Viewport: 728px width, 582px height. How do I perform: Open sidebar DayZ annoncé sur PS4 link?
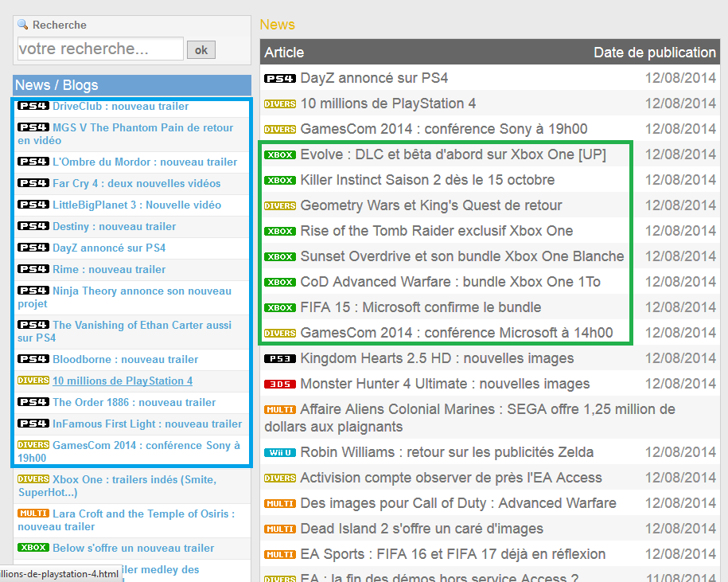pyautogui.click(x=109, y=248)
